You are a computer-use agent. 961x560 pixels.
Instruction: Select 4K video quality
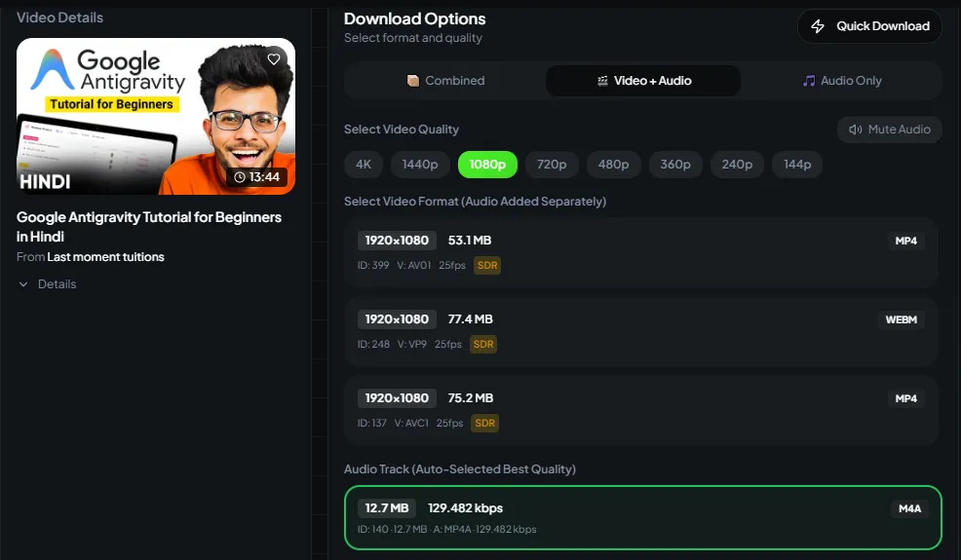[x=364, y=165]
